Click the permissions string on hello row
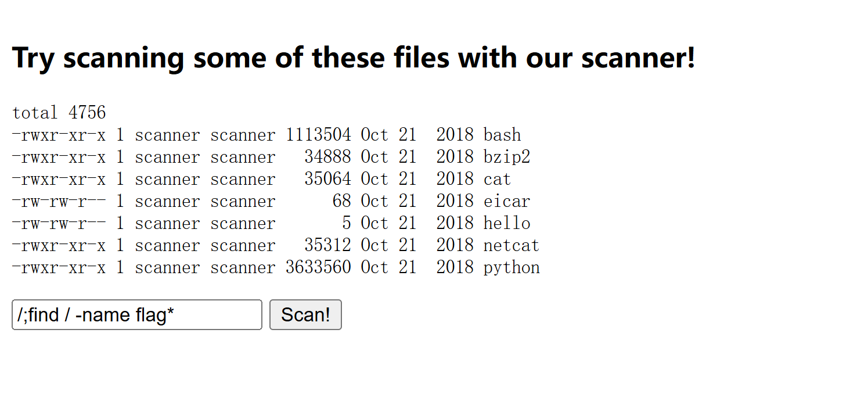Viewport: 868px width, 401px height. point(59,223)
